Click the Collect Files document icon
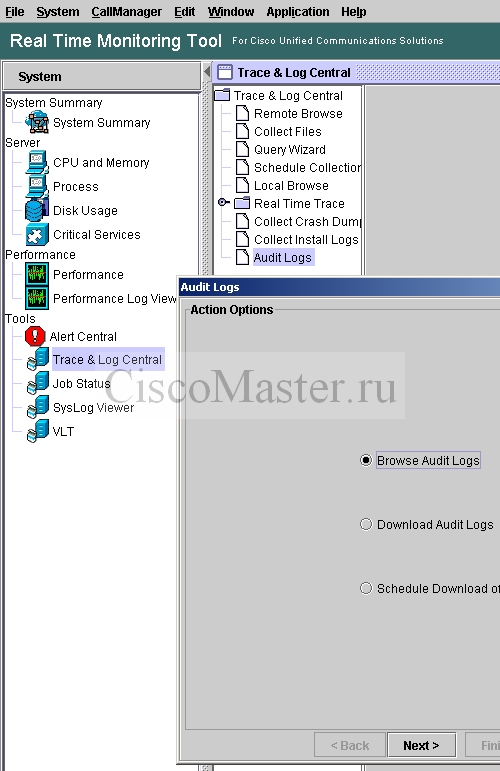 click(242, 131)
